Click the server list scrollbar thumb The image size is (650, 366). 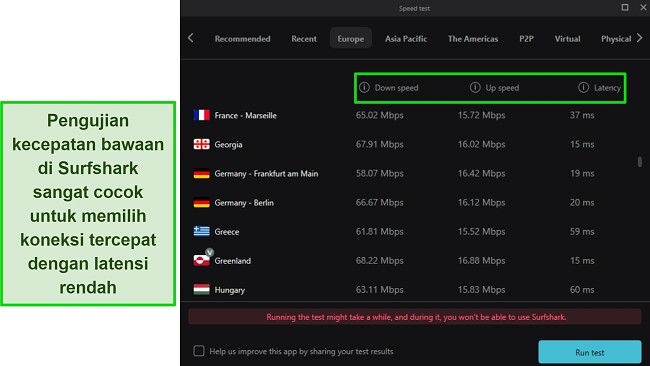pos(640,162)
